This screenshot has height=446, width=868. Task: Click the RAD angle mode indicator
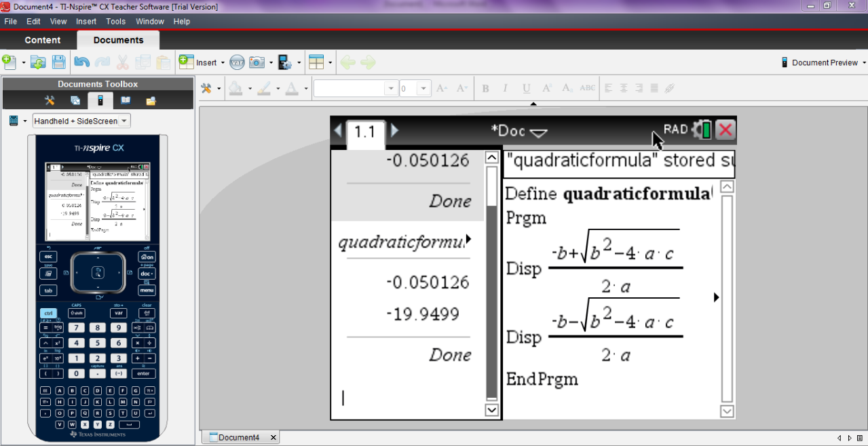675,129
